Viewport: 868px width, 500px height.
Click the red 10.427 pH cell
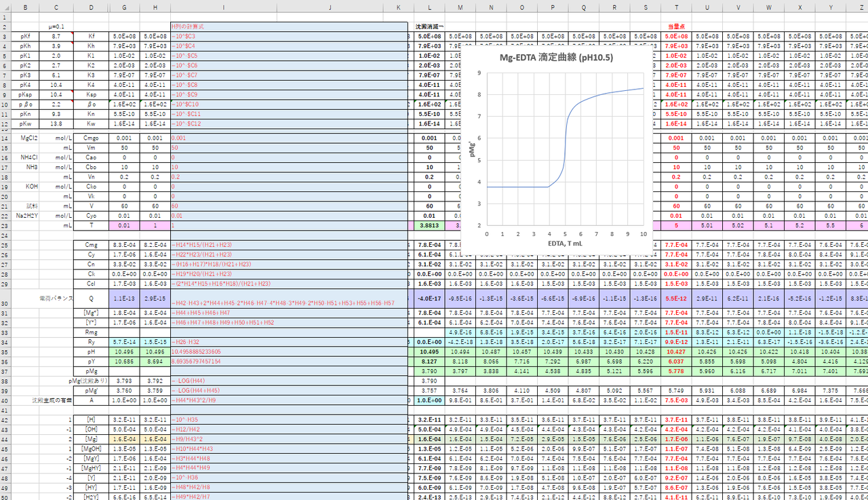tap(677, 352)
